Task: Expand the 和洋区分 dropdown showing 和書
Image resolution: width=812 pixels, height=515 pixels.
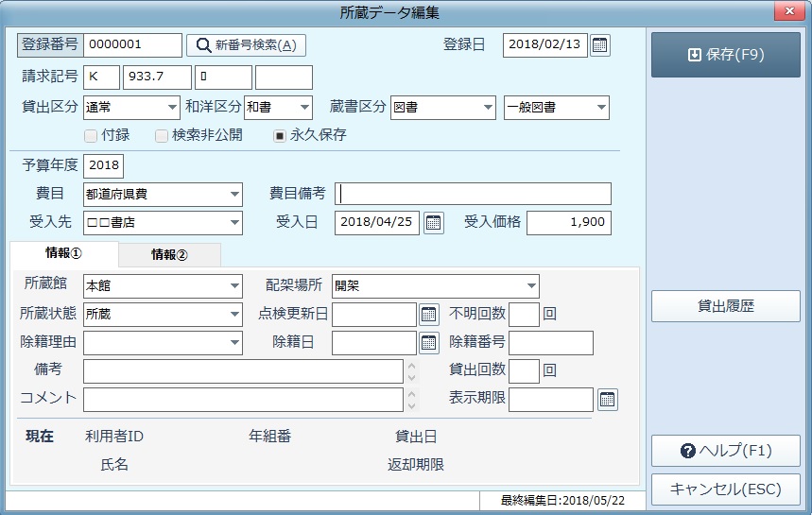Action: pos(278,108)
